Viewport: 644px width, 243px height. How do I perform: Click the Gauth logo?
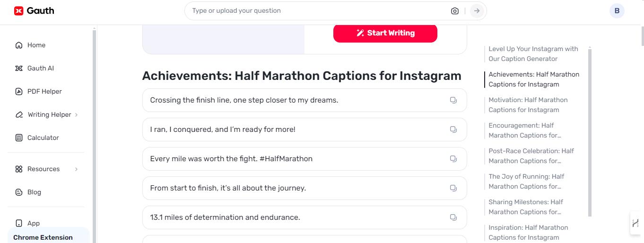[x=34, y=10]
